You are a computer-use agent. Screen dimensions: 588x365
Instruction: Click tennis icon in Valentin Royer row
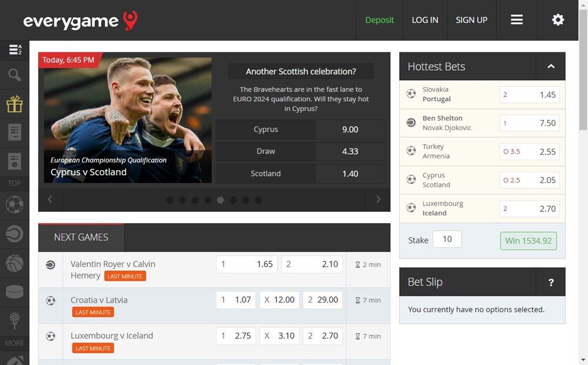point(50,265)
